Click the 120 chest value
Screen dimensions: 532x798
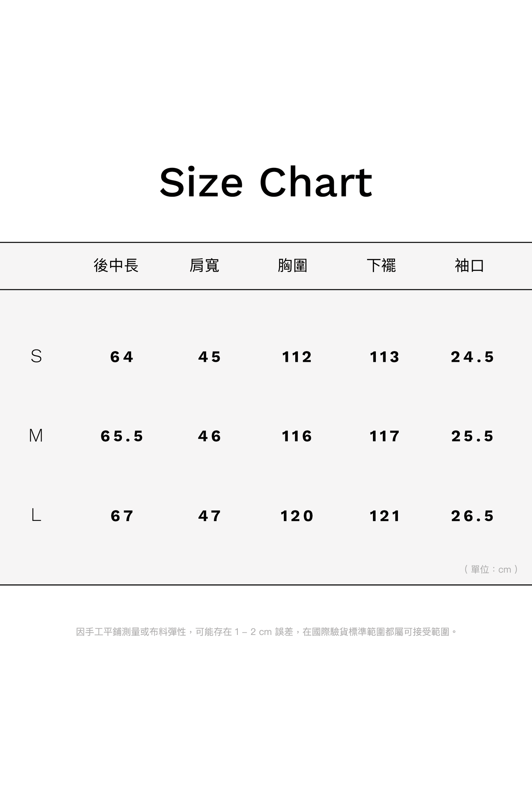coord(297,516)
